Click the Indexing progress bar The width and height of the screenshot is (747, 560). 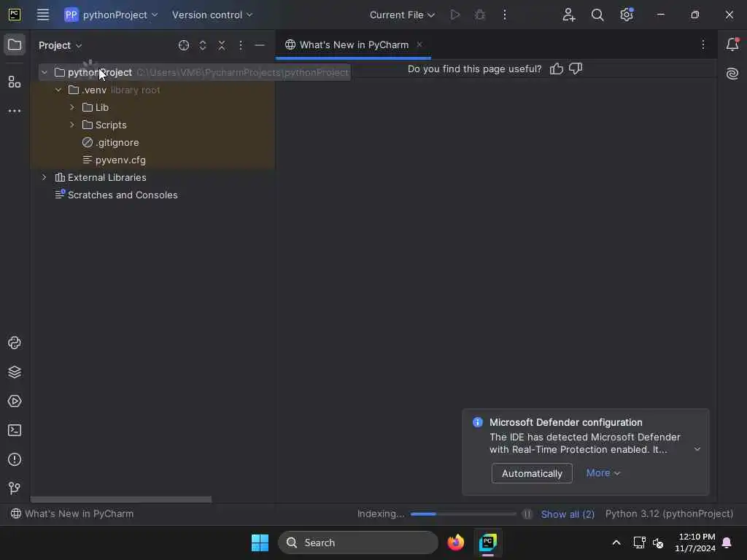pyautogui.click(x=463, y=514)
